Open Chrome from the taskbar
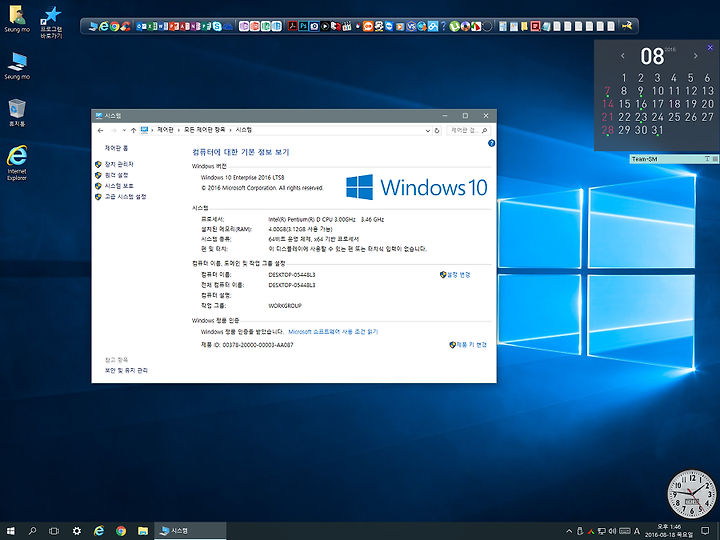Image resolution: width=720 pixels, height=540 pixels. (x=121, y=531)
